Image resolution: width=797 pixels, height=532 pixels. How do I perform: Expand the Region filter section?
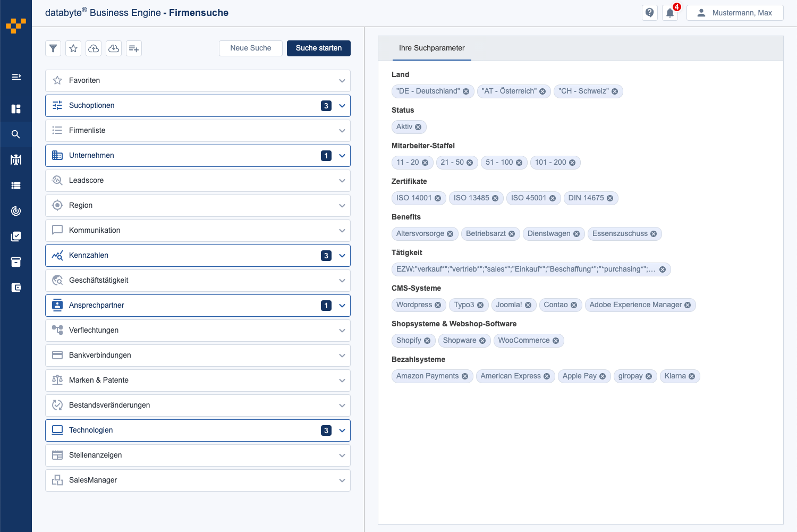pyautogui.click(x=342, y=205)
